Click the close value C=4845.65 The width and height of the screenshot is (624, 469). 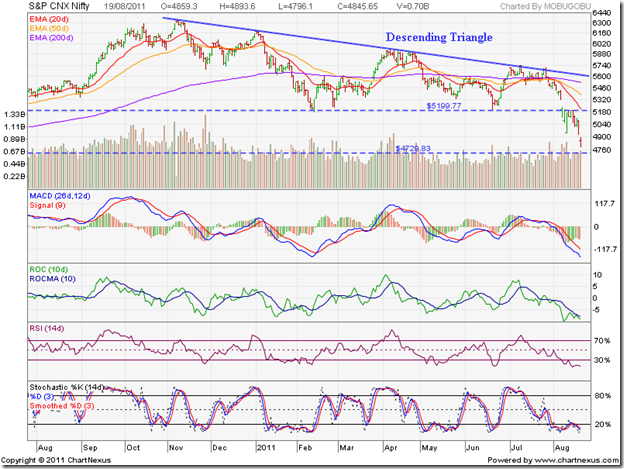point(357,6)
